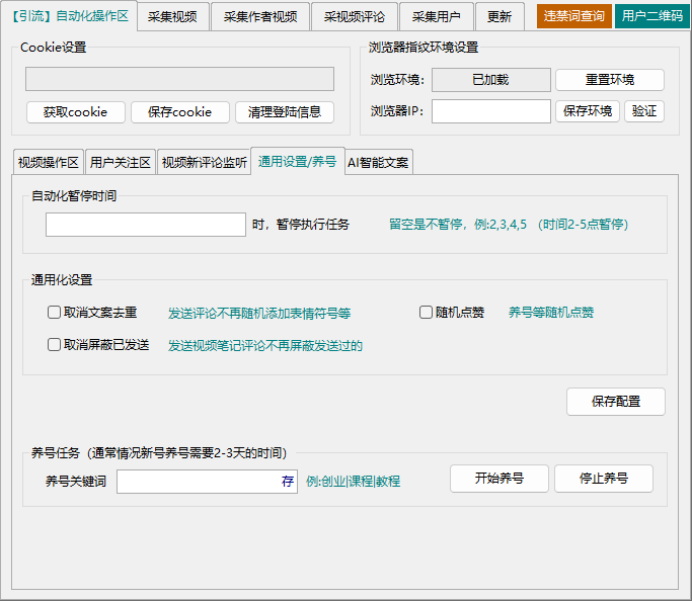The image size is (692, 602).
Task: Open the 采集作者视频 tab
Action: pos(260,16)
